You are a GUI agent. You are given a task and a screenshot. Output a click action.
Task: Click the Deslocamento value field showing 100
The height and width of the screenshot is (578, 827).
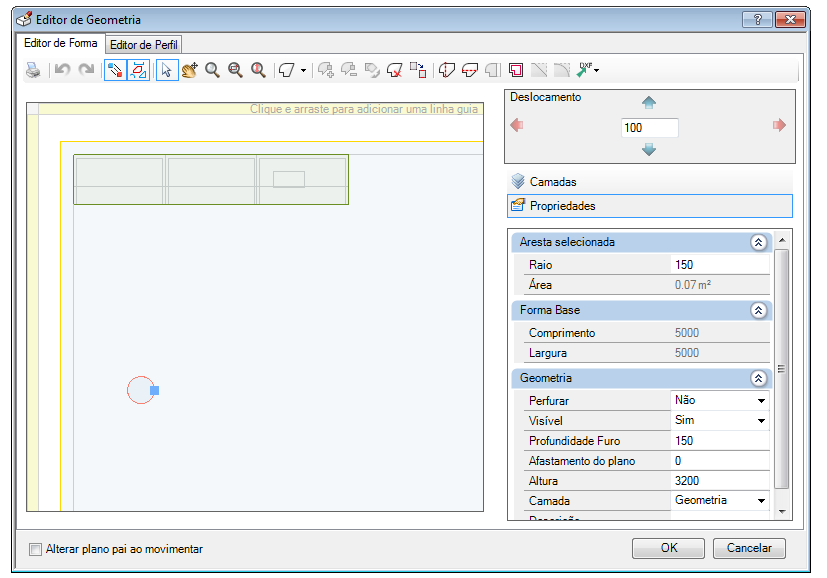click(650, 128)
